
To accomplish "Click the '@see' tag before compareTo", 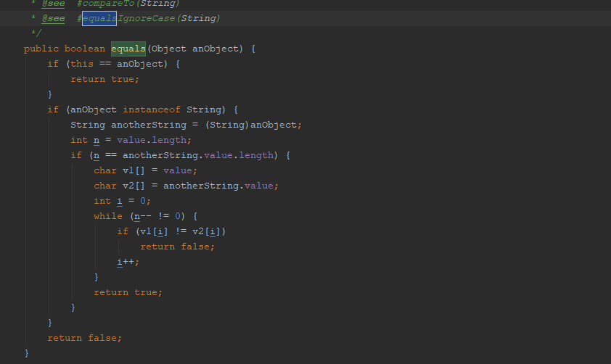I will 54,4.
